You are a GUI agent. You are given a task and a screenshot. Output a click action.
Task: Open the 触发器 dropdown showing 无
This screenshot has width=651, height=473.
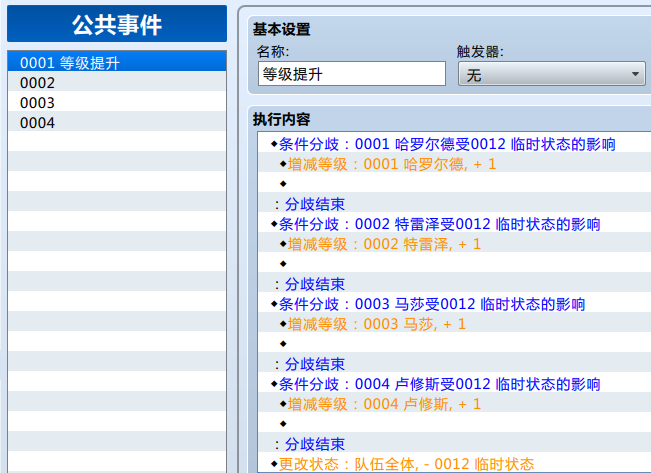coord(551,74)
